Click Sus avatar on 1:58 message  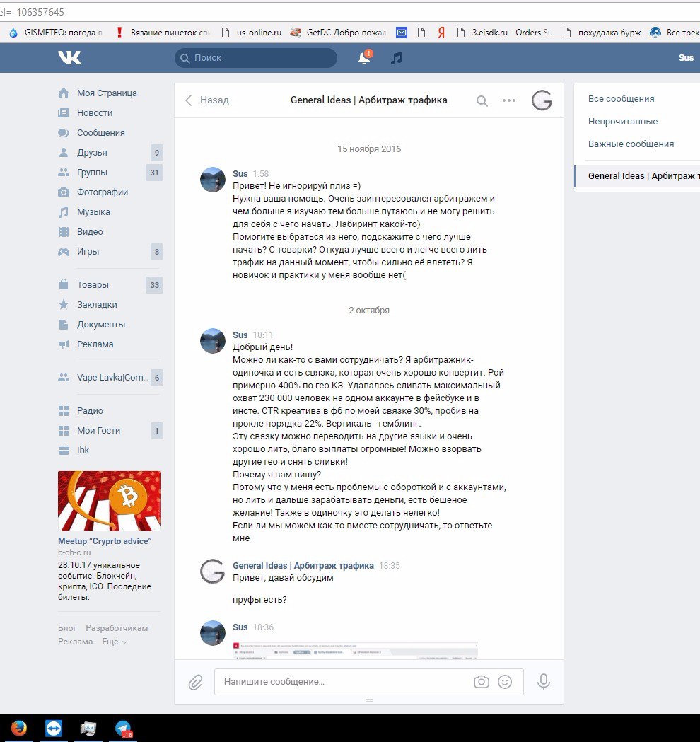click(213, 180)
